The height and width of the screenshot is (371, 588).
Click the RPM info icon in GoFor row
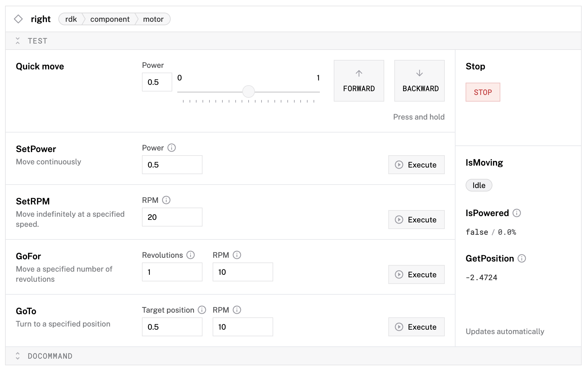click(237, 255)
